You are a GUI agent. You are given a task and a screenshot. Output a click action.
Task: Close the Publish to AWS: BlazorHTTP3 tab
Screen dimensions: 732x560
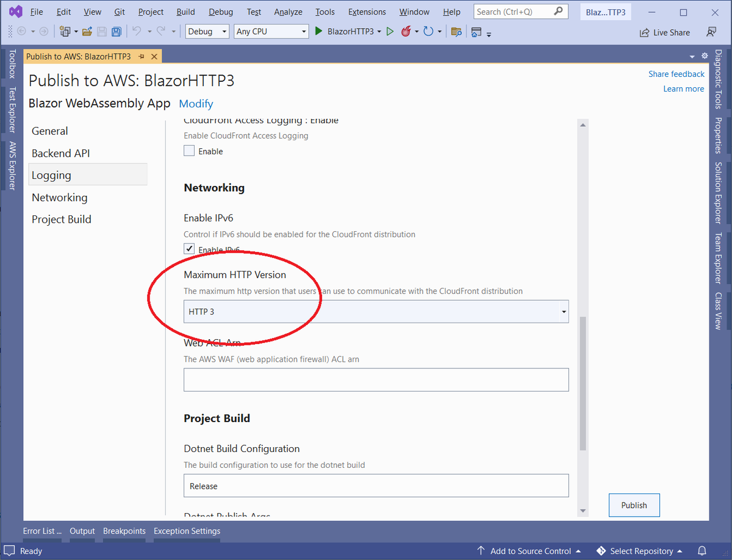coord(154,56)
